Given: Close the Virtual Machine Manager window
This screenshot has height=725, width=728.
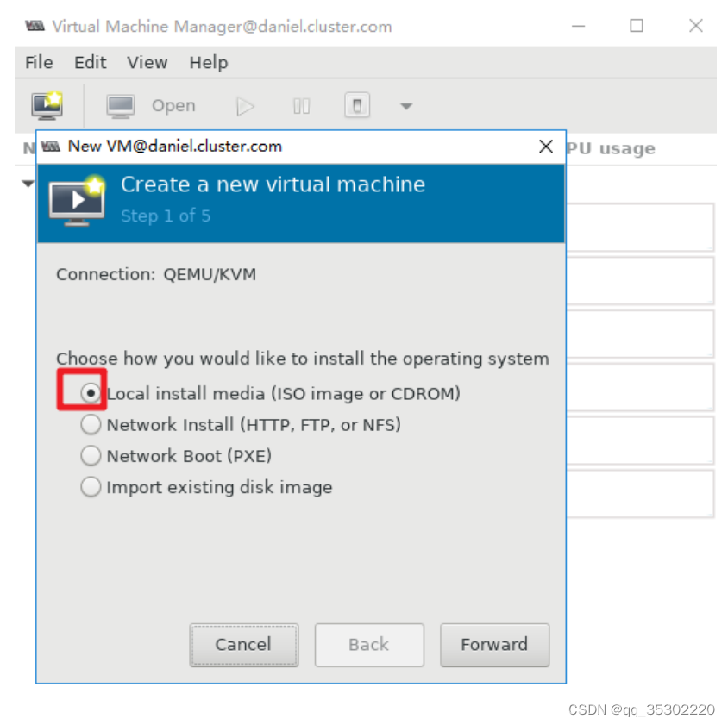Looking at the screenshot, I should (x=695, y=26).
